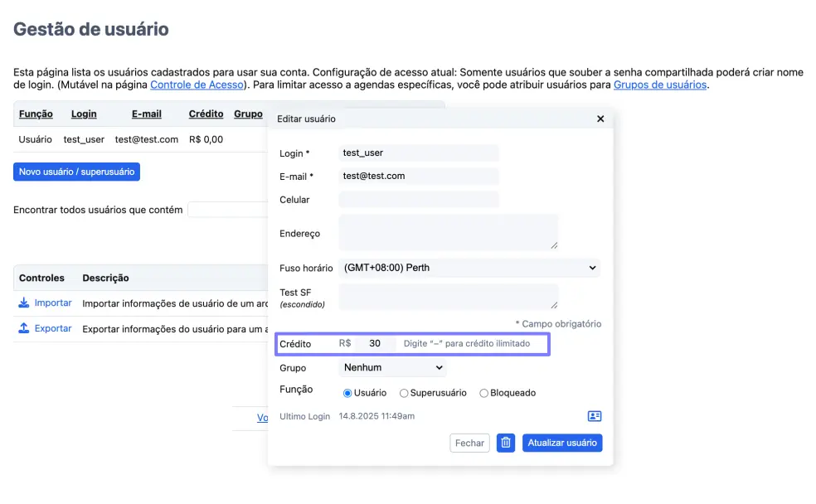Viewport: 816px width, 504px height.
Task: Open the Grupos de usuários link
Action: coord(660,85)
